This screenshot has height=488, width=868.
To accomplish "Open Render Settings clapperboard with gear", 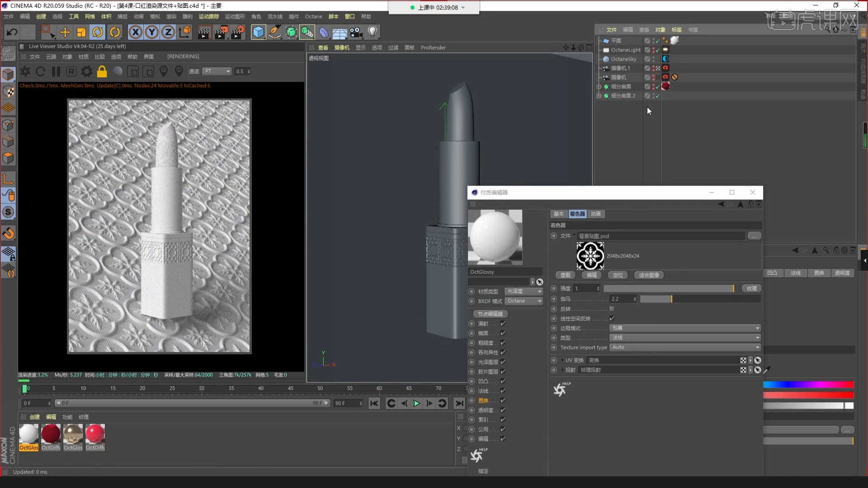I will click(237, 32).
